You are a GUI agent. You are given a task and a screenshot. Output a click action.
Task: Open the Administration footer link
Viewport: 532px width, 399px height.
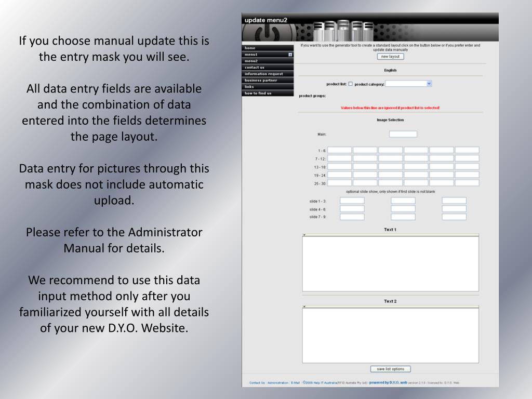pos(278,383)
